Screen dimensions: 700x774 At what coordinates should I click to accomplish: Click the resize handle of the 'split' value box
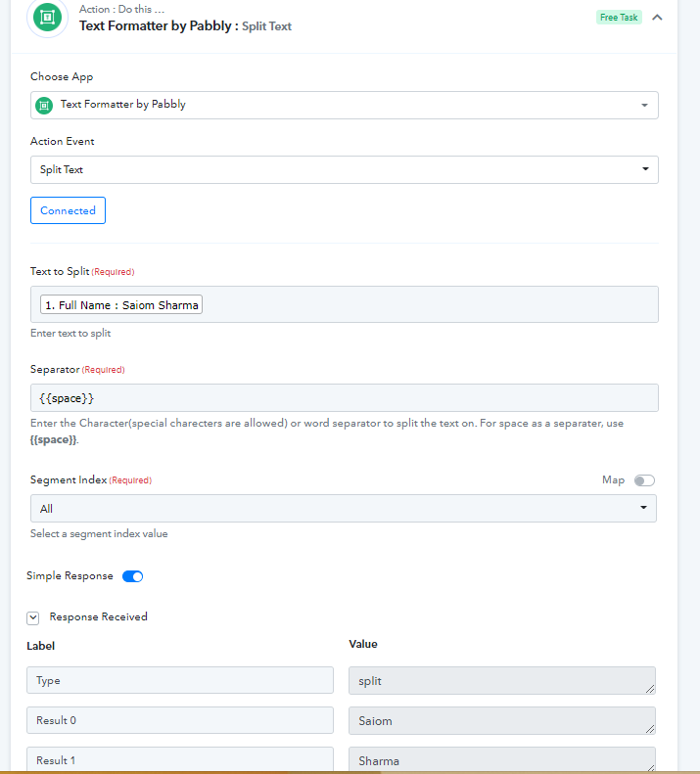click(650, 689)
